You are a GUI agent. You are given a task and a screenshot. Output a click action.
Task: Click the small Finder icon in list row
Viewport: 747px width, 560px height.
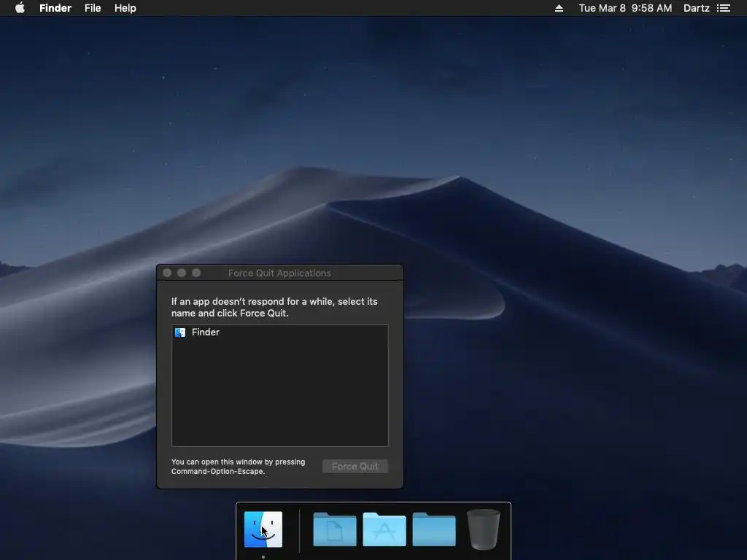point(180,332)
